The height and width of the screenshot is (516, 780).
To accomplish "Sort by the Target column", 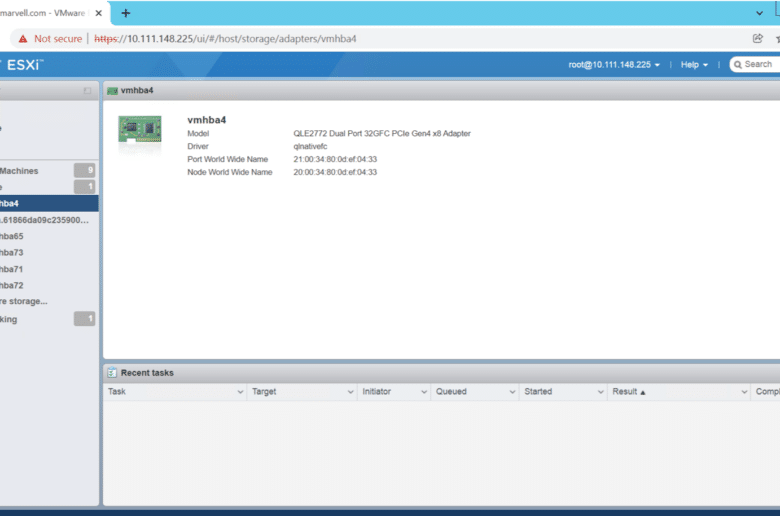I will point(264,392).
